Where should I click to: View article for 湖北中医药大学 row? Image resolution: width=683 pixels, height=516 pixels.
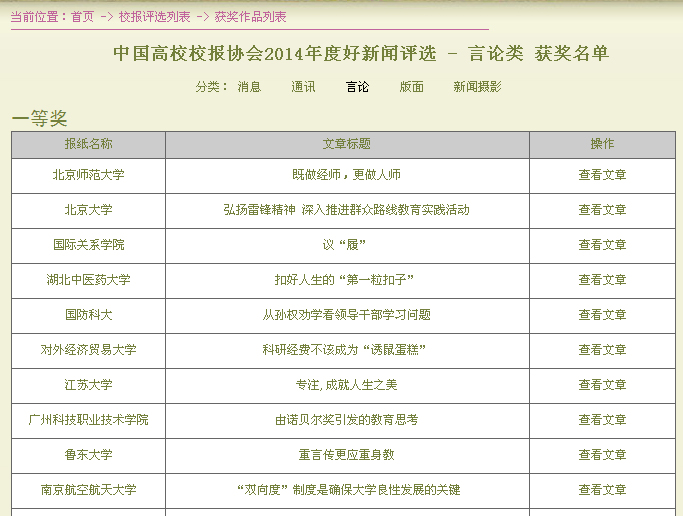pos(602,280)
